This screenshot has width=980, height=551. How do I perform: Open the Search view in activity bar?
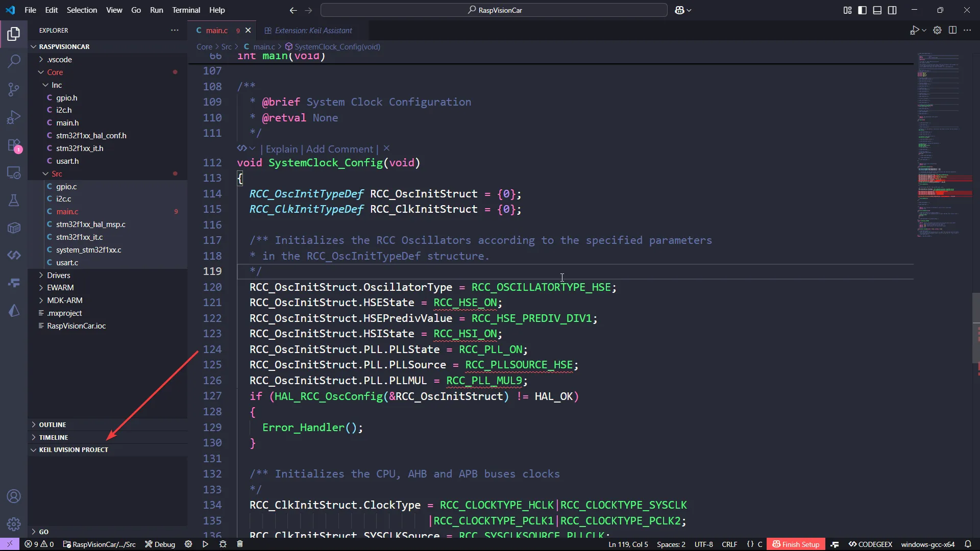14,61
